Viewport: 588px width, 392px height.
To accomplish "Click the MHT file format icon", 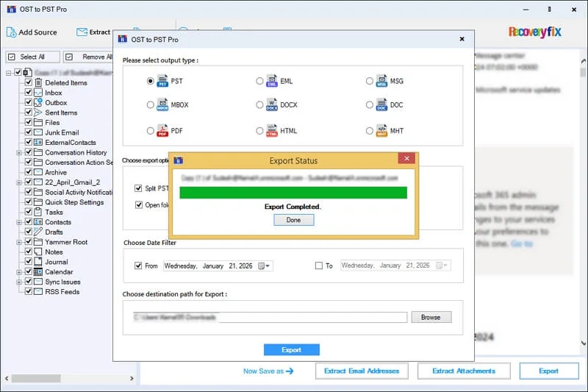I will (381, 130).
